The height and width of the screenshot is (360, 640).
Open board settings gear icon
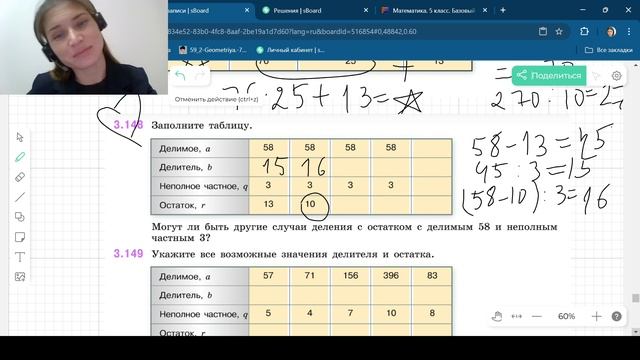click(x=616, y=76)
